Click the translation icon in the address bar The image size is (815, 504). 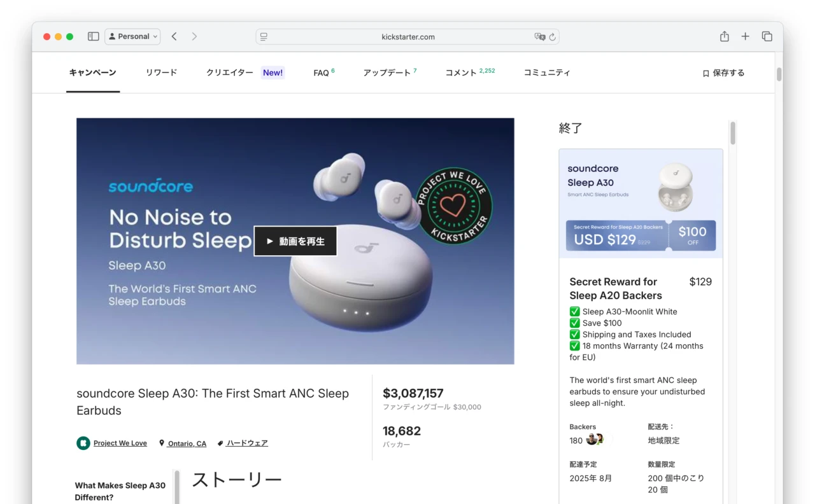click(x=541, y=37)
